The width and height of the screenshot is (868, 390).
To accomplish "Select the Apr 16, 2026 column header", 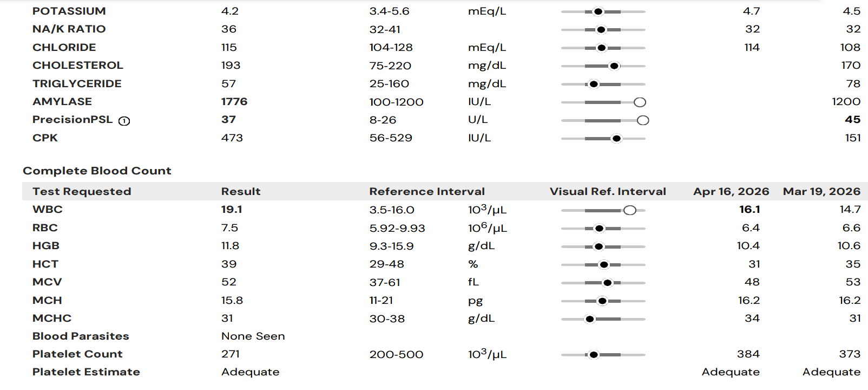I will [x=731, y=191].
